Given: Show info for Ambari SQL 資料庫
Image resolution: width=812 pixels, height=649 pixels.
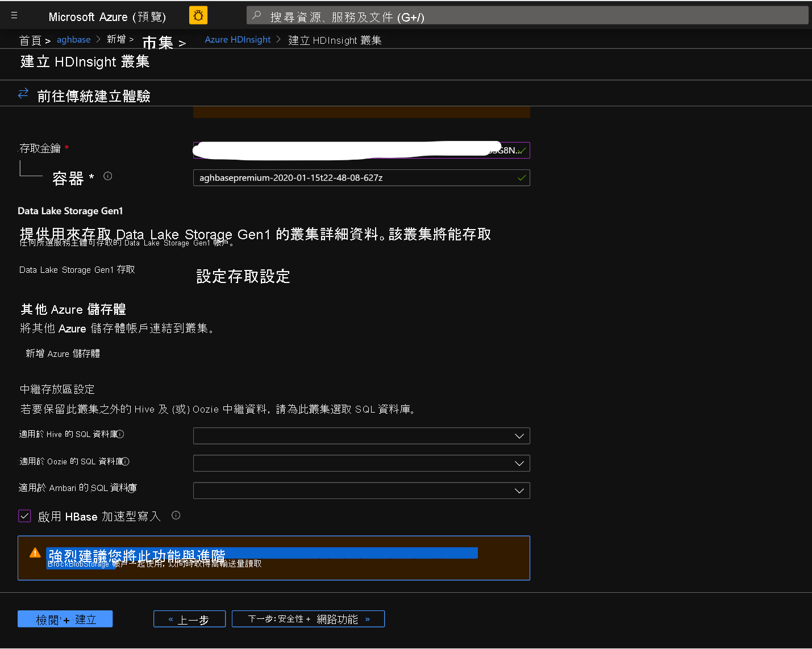Looking at the screenshot, I should (x=131, y=489).
